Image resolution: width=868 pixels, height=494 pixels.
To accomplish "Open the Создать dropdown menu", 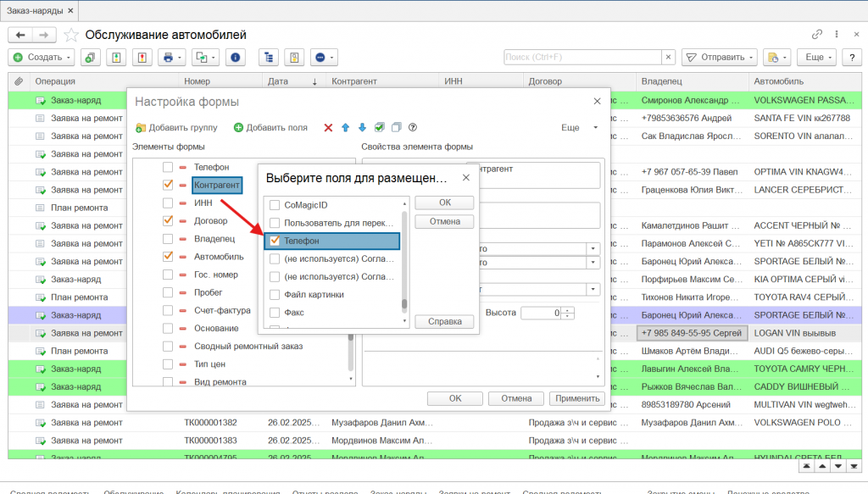I will coord(41,58).
